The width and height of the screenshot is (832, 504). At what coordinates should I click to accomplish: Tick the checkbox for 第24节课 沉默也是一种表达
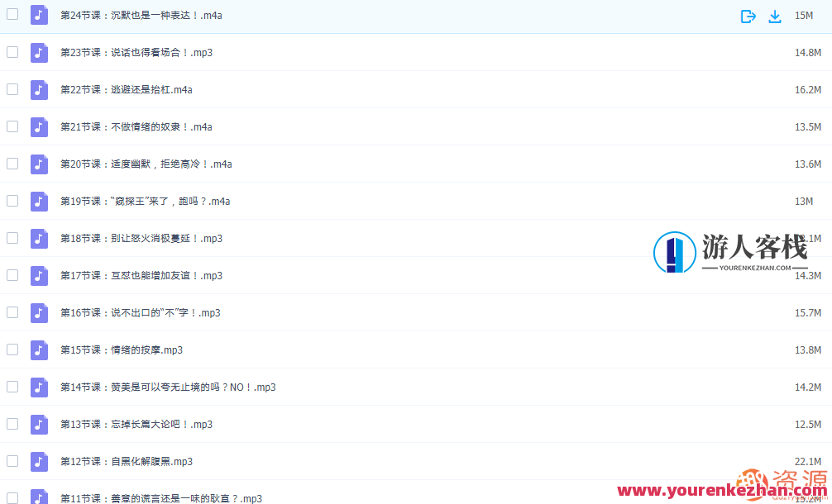pyautogui.click(x=12, y=15)
